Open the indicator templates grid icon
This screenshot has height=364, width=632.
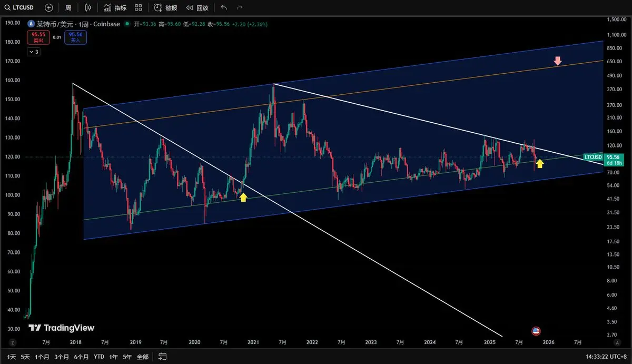pos(138,8)
